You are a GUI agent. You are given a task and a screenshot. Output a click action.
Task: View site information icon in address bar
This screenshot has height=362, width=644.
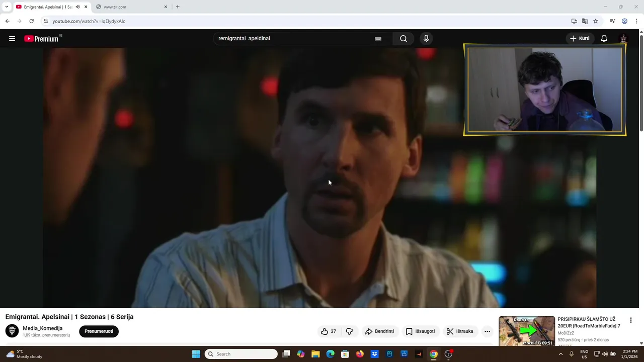click(46, 21)
